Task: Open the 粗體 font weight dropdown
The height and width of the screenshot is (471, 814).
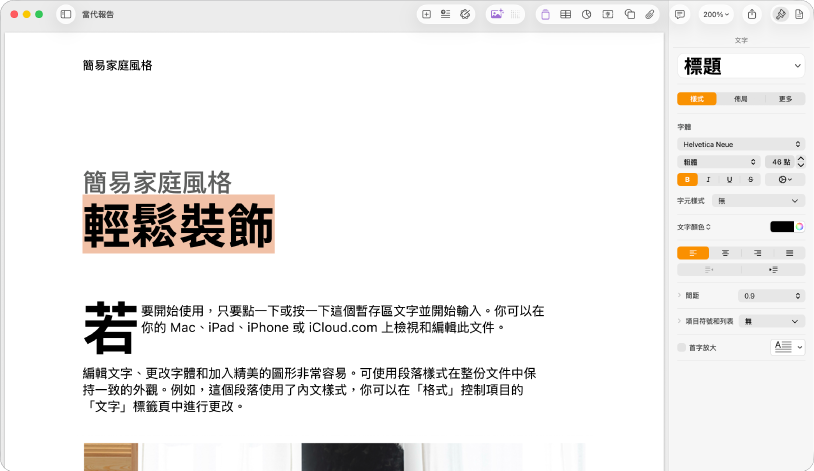Action: tap(718, 162)
